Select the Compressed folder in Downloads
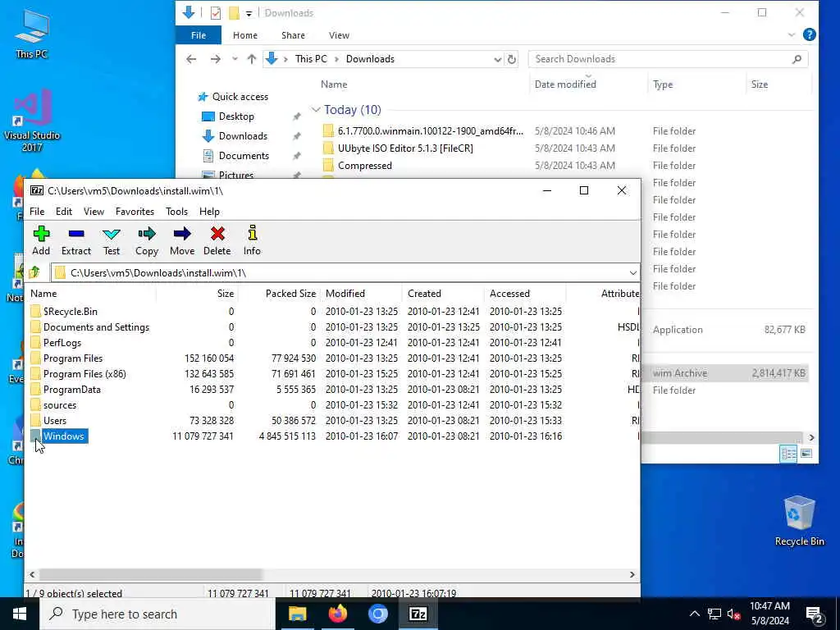 364,166
